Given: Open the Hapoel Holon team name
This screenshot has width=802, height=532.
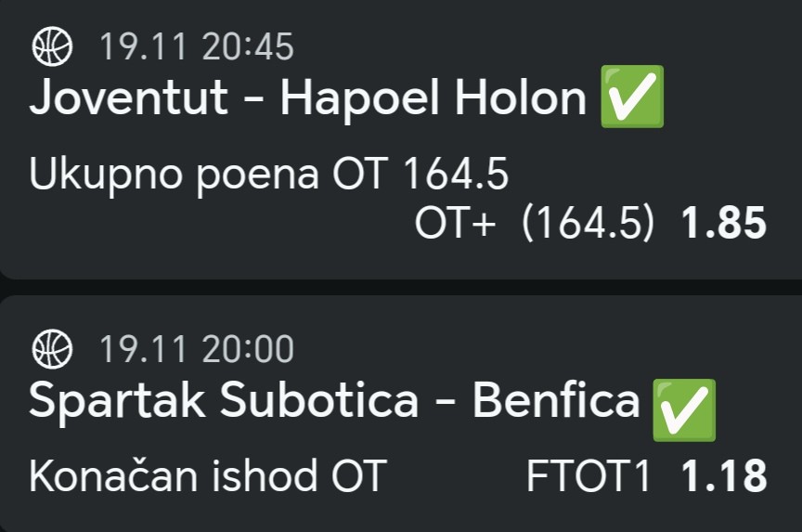Looking at the screenshot, I should [433, 97].
